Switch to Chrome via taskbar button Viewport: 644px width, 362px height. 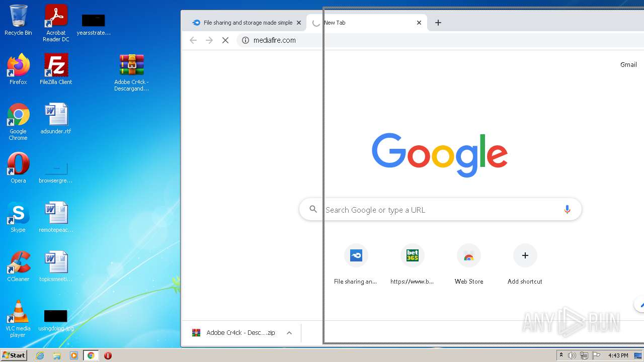(x=91, y=355)
